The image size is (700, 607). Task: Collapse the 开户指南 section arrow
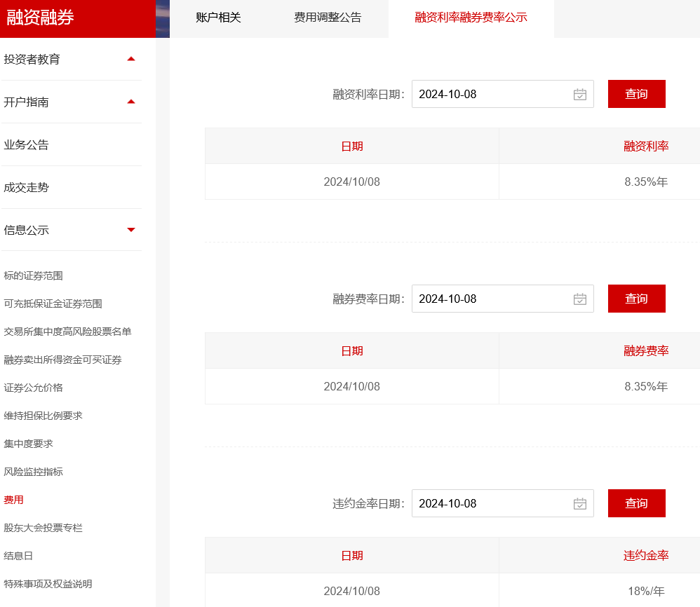pos(130,102)
